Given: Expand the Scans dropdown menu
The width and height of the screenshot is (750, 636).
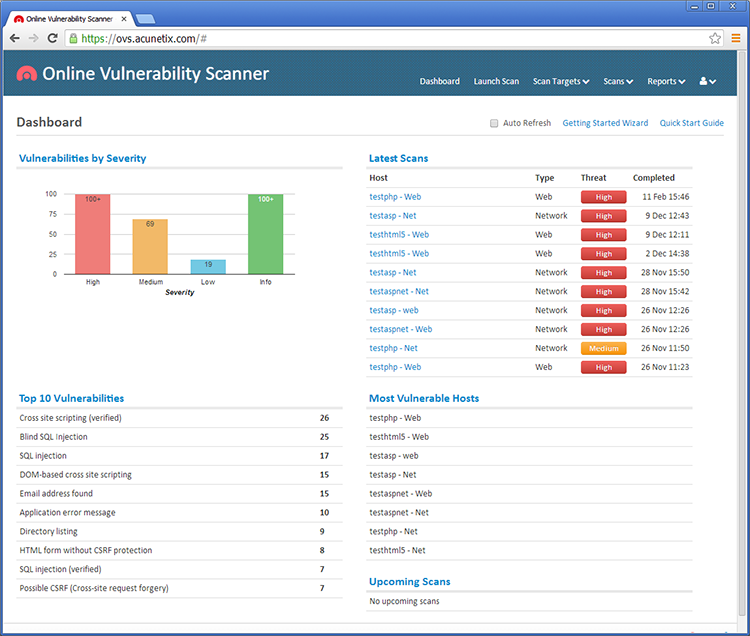Looking at the screenshot, I should 618,81.
